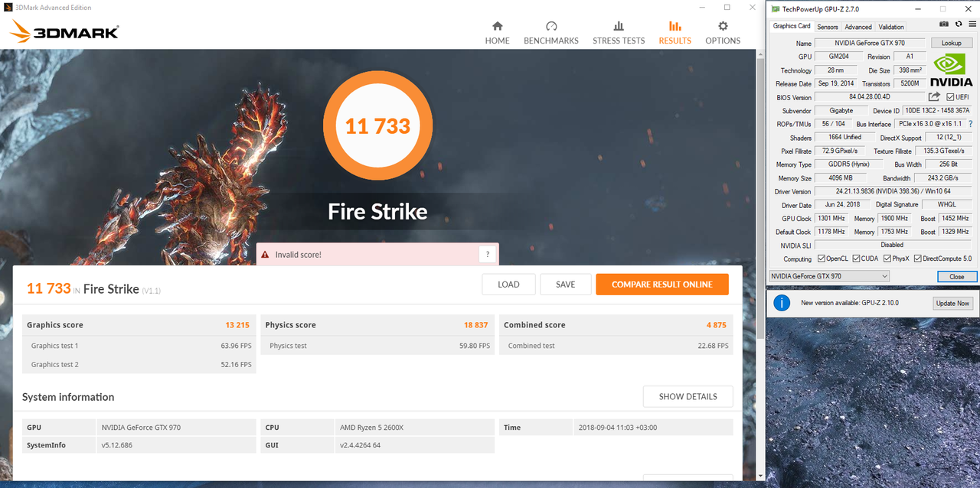This screenshot has height=488, width=980.
Task: Click COMPARE RESULT ONLINE
Action: (662, 285)
